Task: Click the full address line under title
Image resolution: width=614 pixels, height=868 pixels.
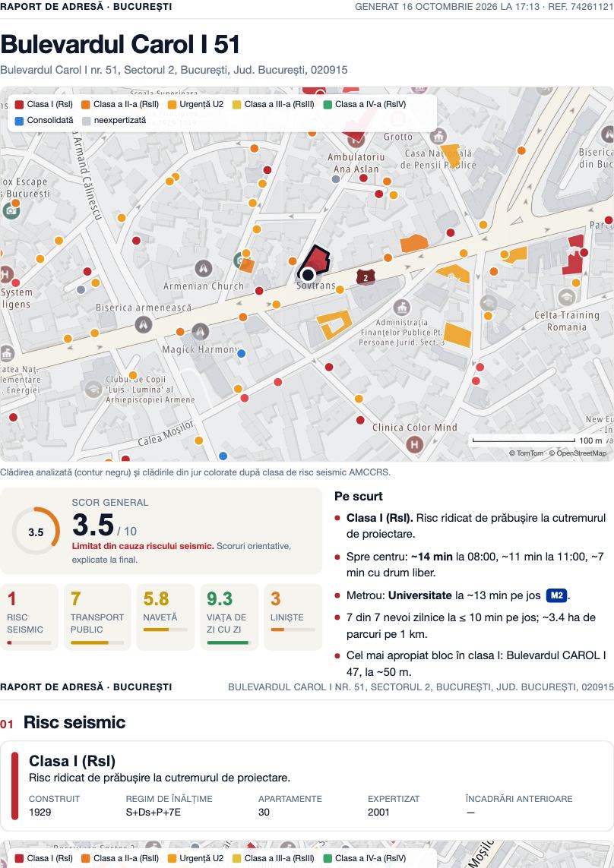Action: 174,71
